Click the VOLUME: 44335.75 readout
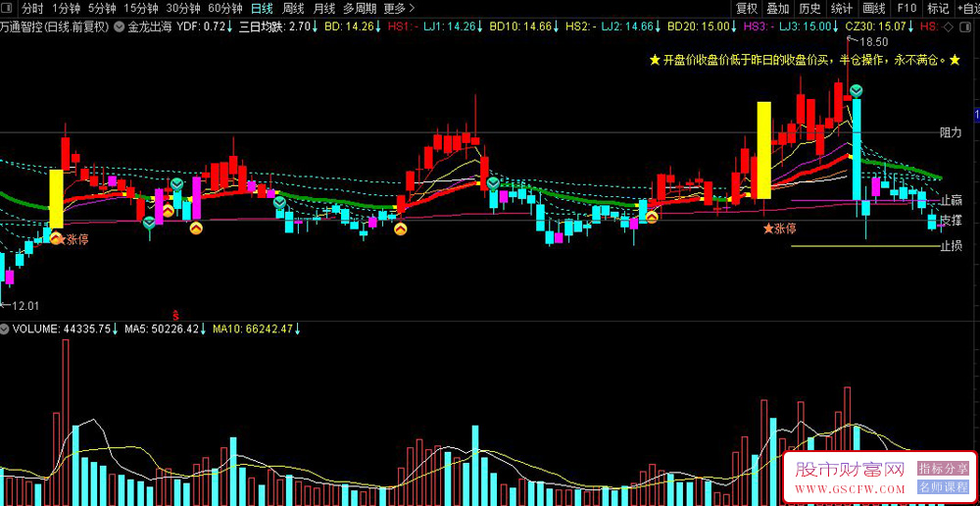Viewport: 980px width, 506px height. point(65,328)
